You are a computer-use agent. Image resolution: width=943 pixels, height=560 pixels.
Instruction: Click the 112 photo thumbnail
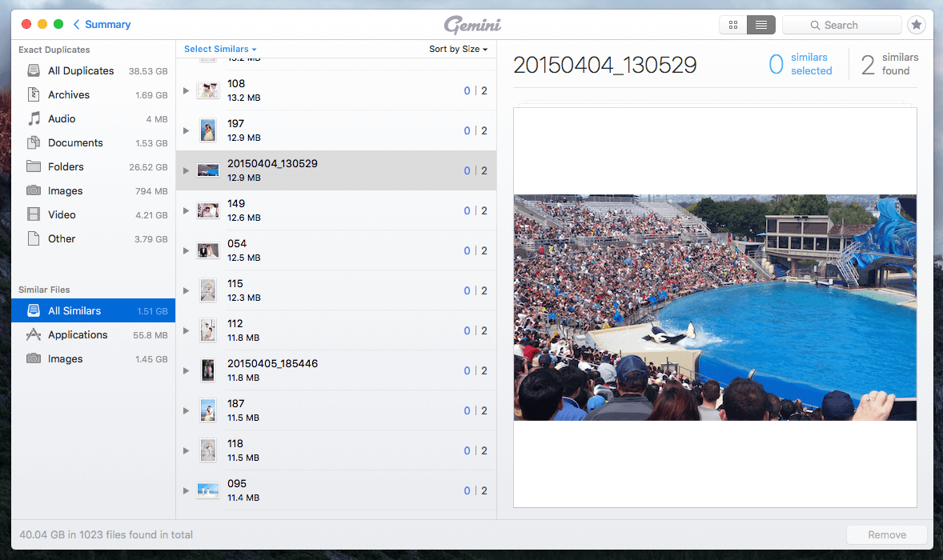208,331
